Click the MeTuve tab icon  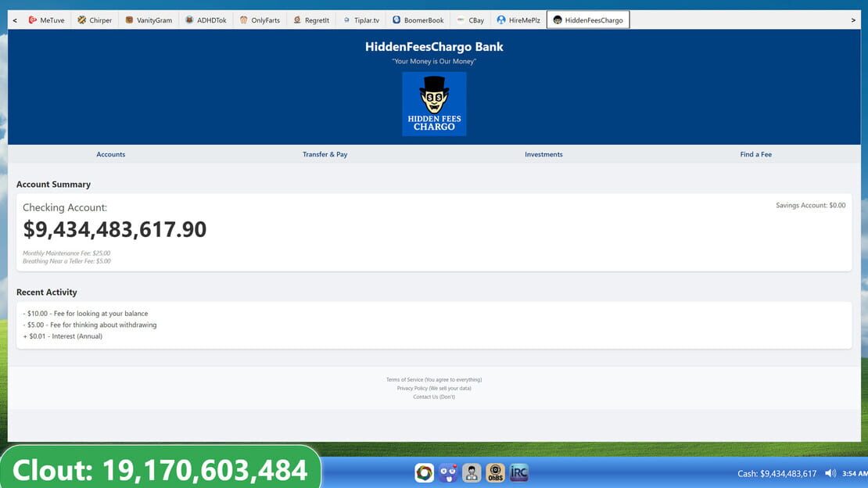point(33,20)
